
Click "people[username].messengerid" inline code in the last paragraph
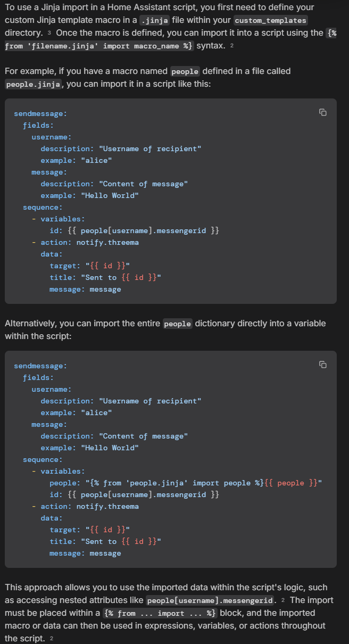(x=210, y=601)
